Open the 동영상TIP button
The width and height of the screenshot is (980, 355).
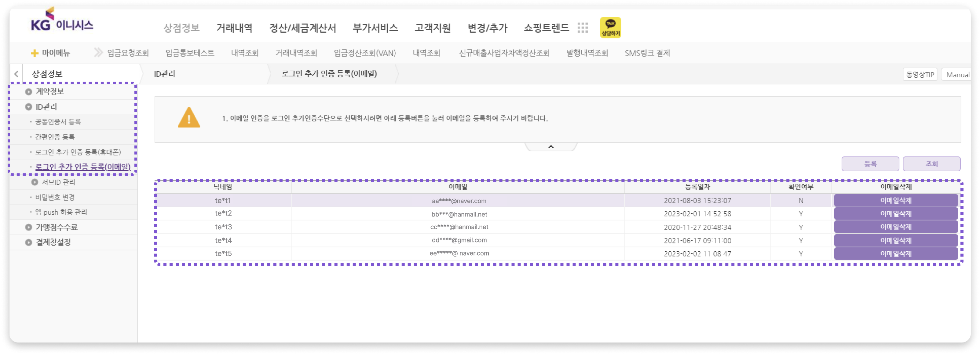point(920,75)
